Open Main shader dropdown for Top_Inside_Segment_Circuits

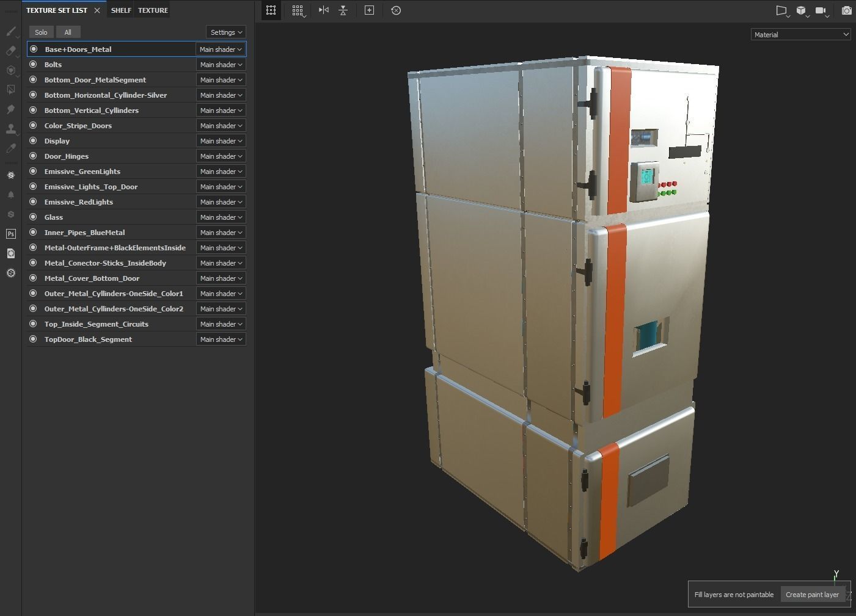click(x=221, y=324)
